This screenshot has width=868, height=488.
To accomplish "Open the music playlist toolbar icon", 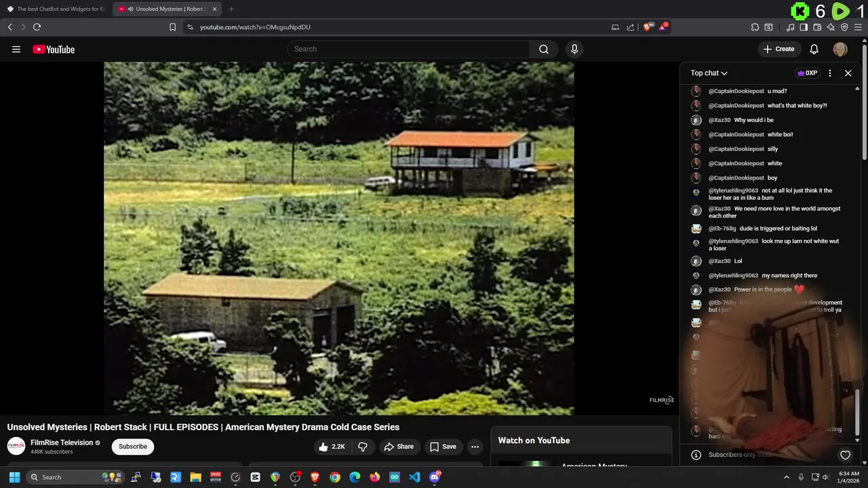I will click(790, 27).
